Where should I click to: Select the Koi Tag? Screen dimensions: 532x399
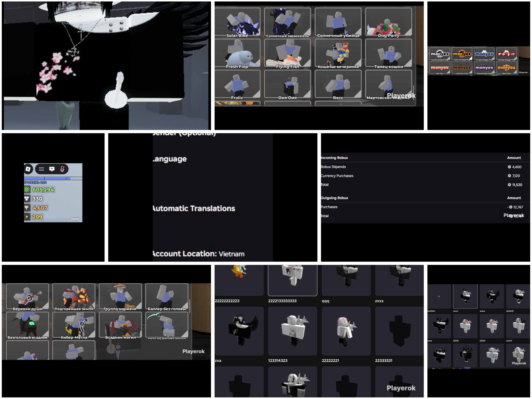(440, 68)
